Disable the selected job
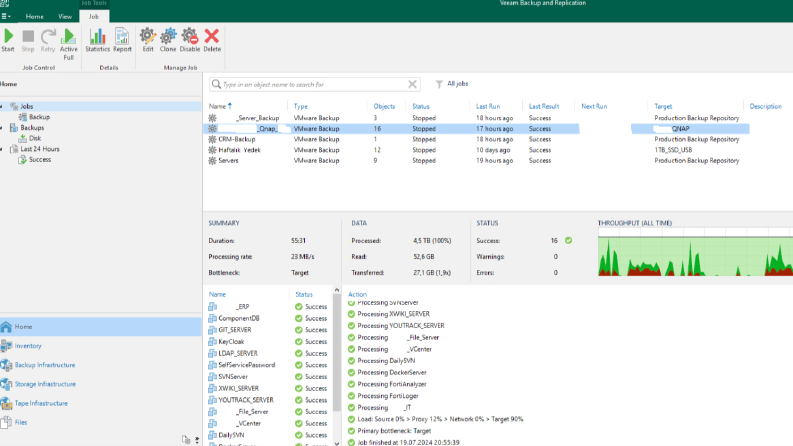 (190, 40)
